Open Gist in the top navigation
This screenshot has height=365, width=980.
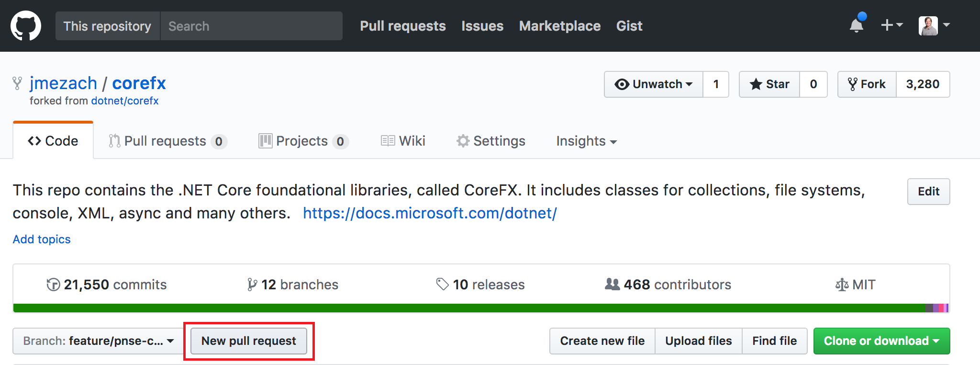click(x=629, y=26)
